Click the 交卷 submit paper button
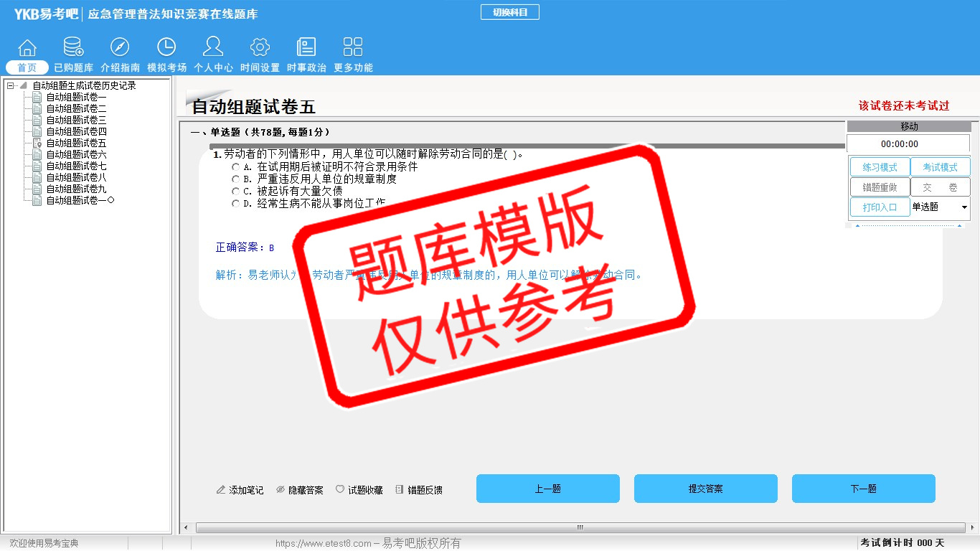 940,187
